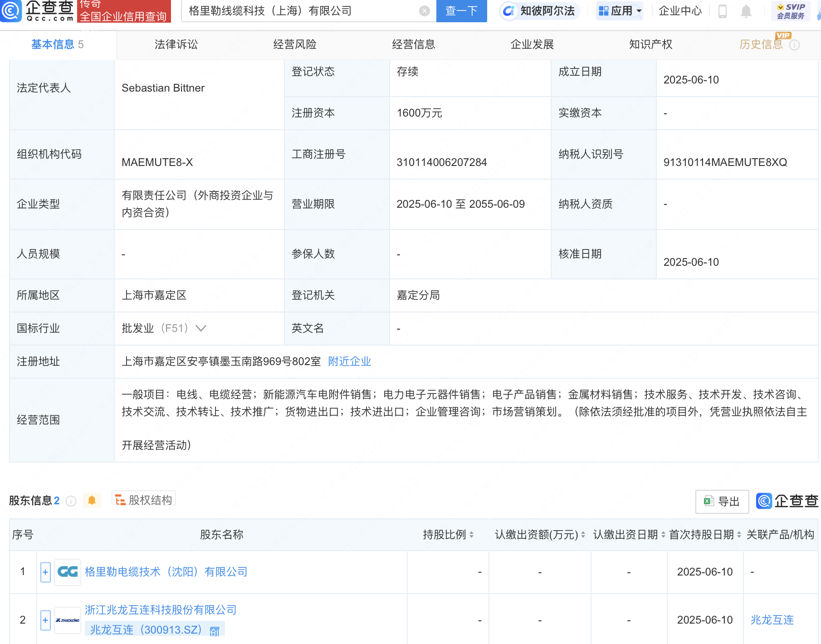The height and width of the screenshot is (644, 821).
Task: Switch to 基本信息 tab
Action: pos(58,44)
